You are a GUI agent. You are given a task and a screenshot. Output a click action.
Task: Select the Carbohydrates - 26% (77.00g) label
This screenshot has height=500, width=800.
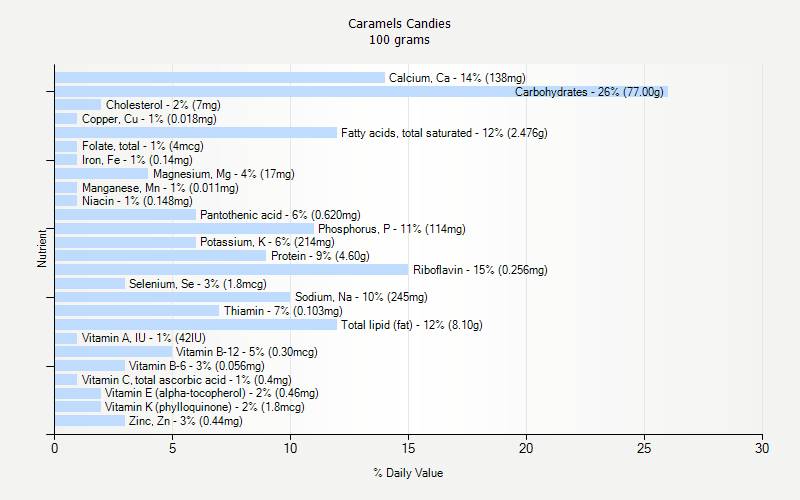589,92
